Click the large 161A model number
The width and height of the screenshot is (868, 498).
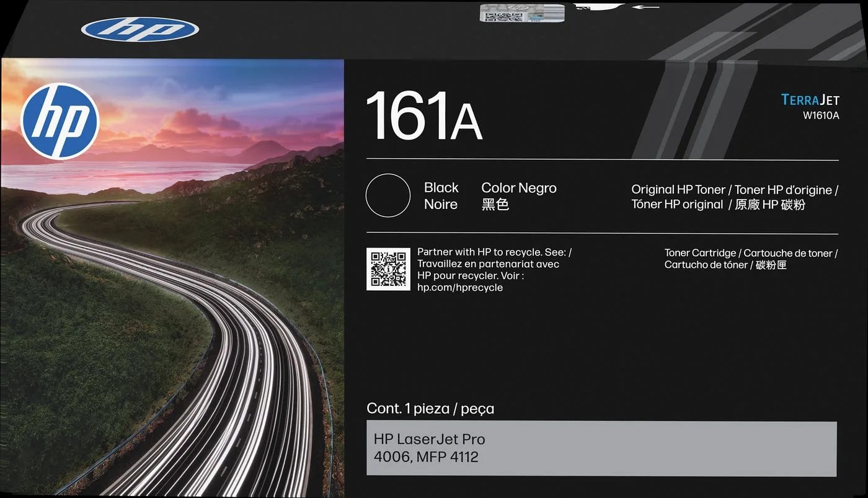tap(424, 117)
